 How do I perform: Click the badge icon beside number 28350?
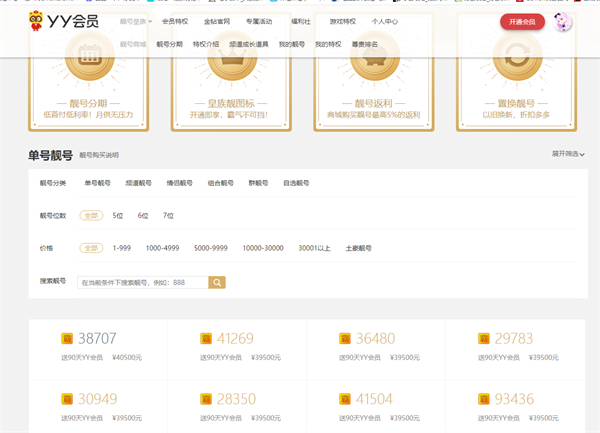(206, 399)
